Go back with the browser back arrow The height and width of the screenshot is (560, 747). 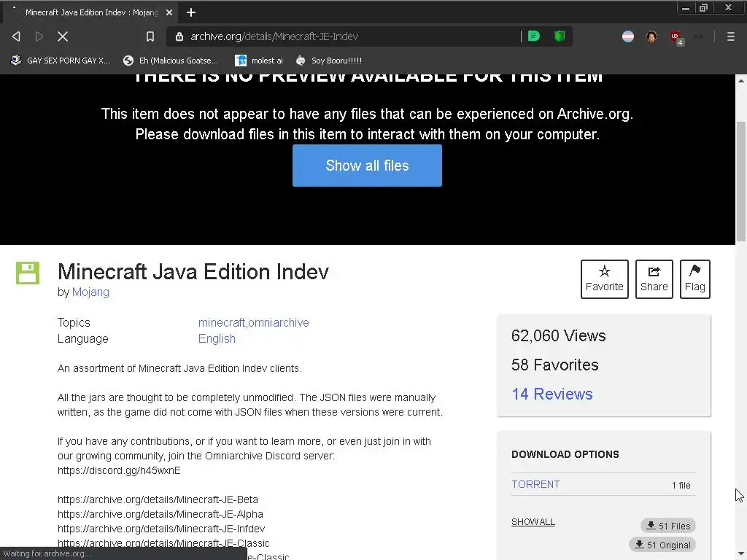click(x=16, y=36)
